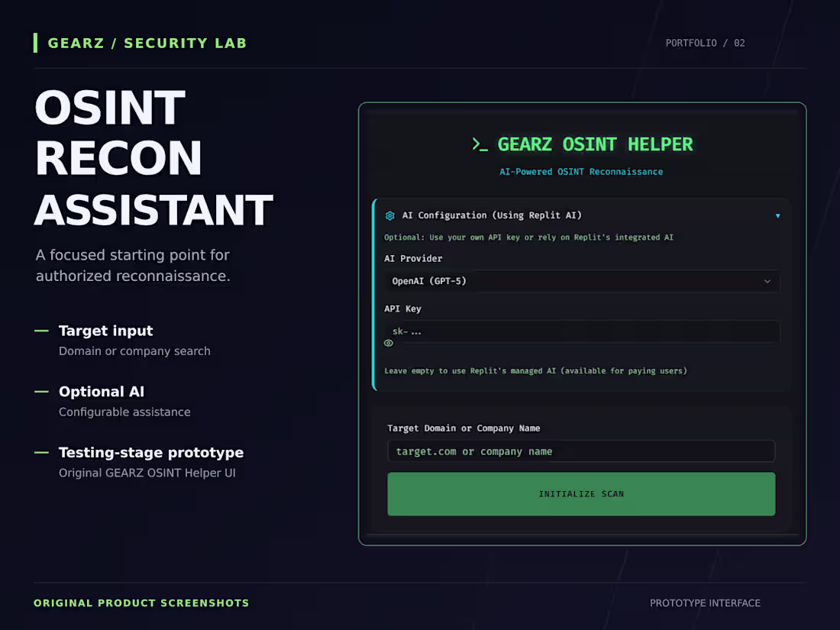Click 'A focused starting point' tagline

[x=133, y=265]
